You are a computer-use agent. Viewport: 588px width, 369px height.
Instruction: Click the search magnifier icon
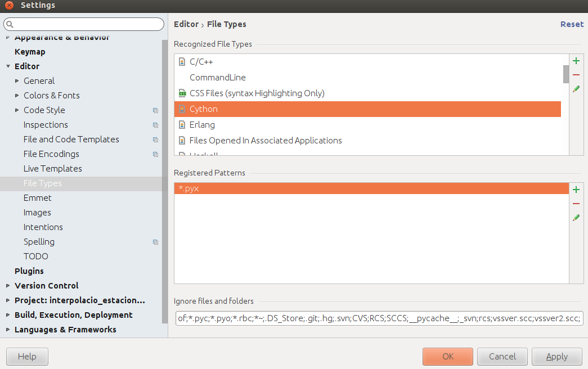[x=10, y=24]
